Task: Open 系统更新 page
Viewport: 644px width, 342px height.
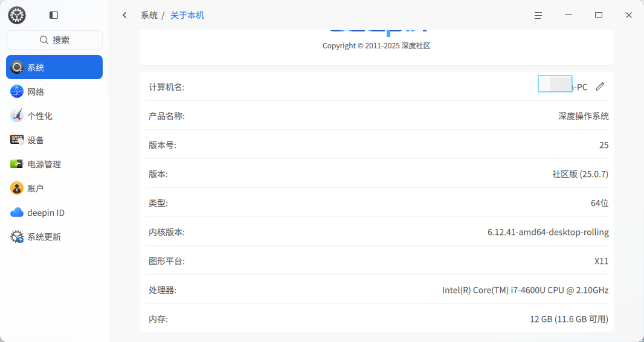Action: pos(54,237)
